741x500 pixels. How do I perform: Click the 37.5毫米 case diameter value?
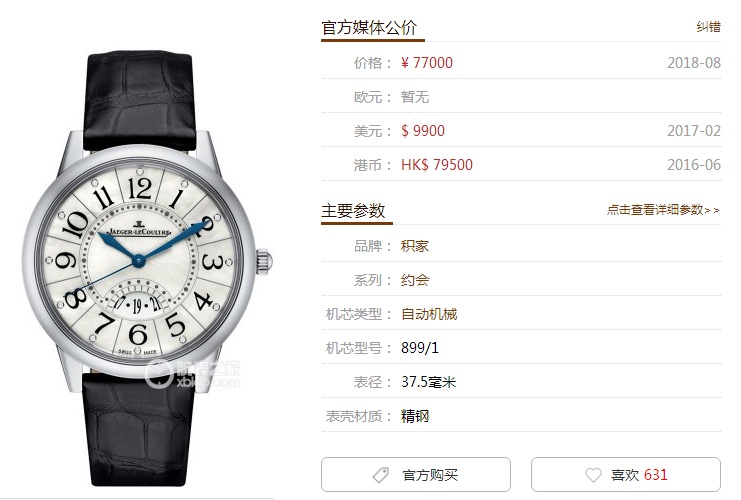(428, 382)
